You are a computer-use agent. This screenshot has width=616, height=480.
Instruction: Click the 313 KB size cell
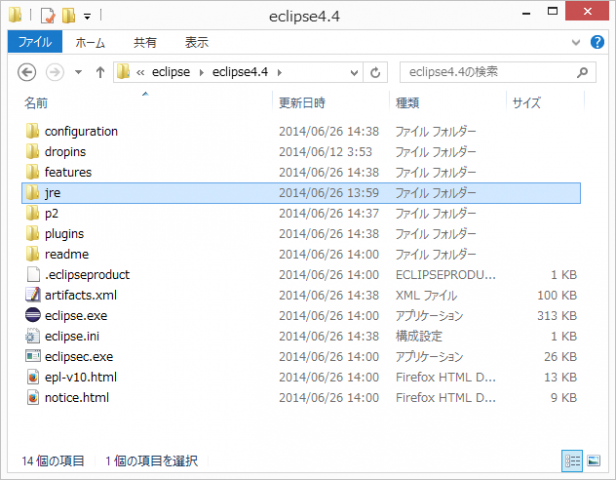click(557, 315)
